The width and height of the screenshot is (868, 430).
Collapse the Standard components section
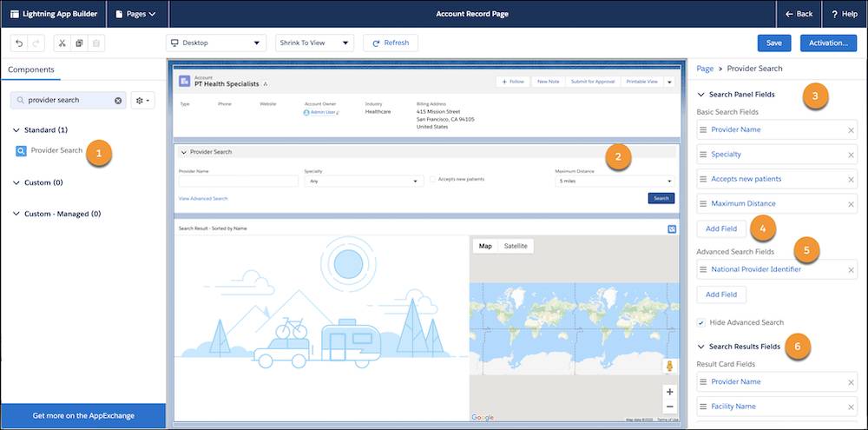(x=16, y=130)
